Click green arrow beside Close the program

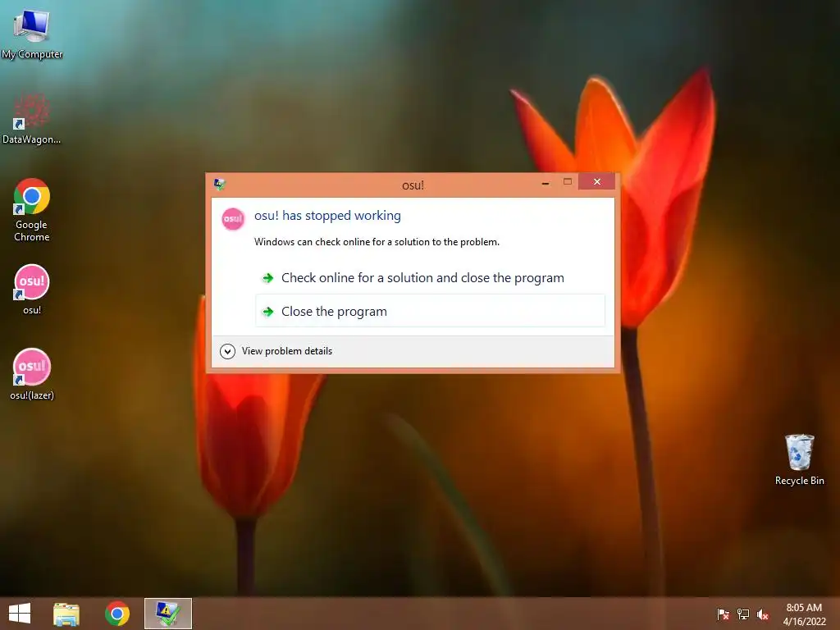point(268,311)
